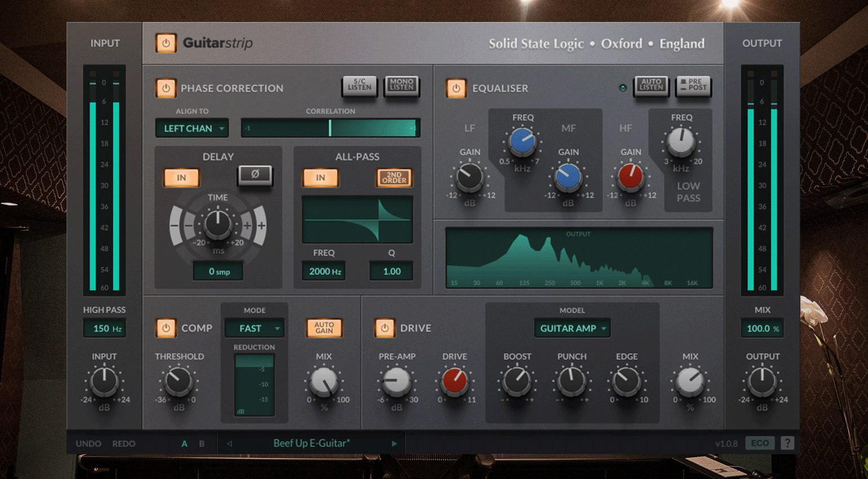
Task: Load next preset with right arrow
Action: [x=394, y=443]
